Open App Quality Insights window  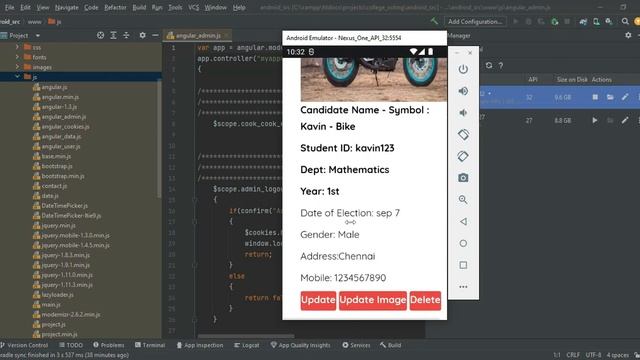tap(300, 345)
